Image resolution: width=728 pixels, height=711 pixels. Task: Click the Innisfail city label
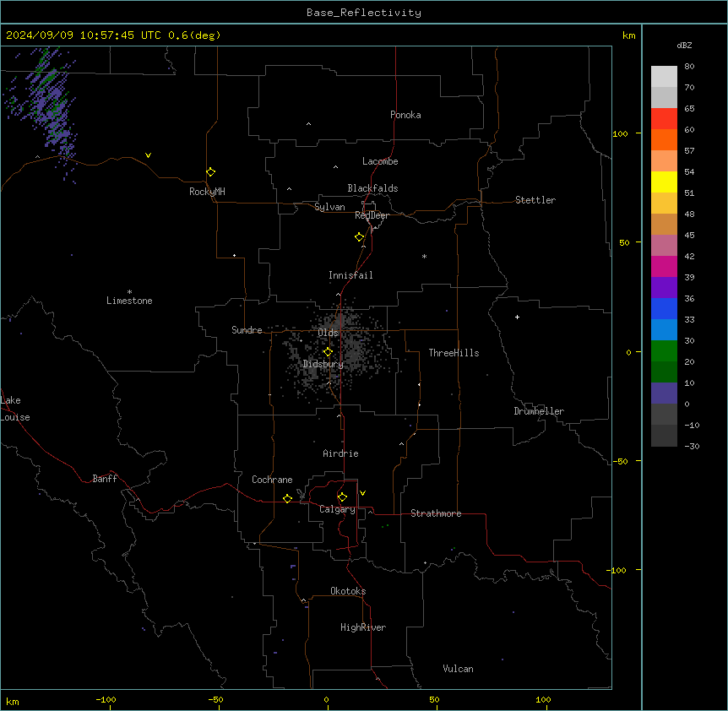(350, 275)
